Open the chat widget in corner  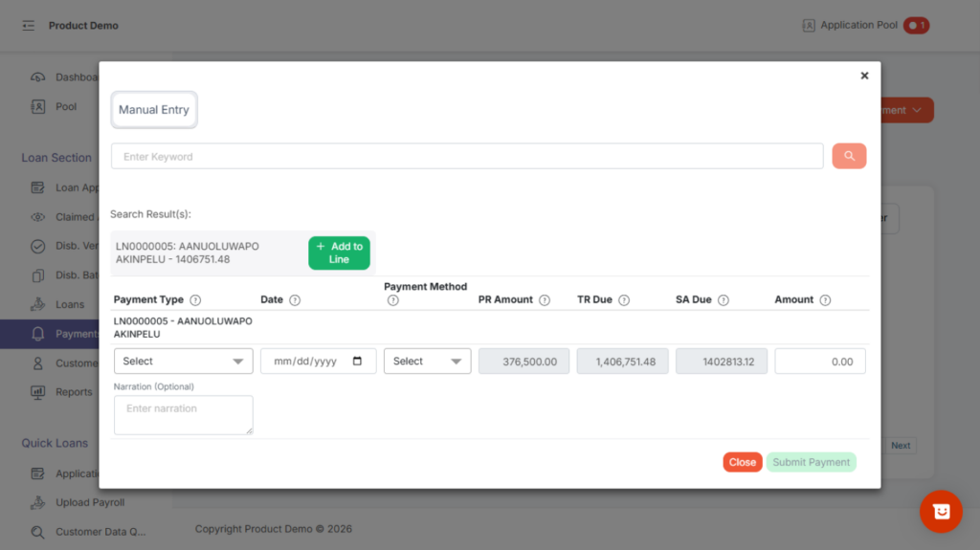pos(941,512)
